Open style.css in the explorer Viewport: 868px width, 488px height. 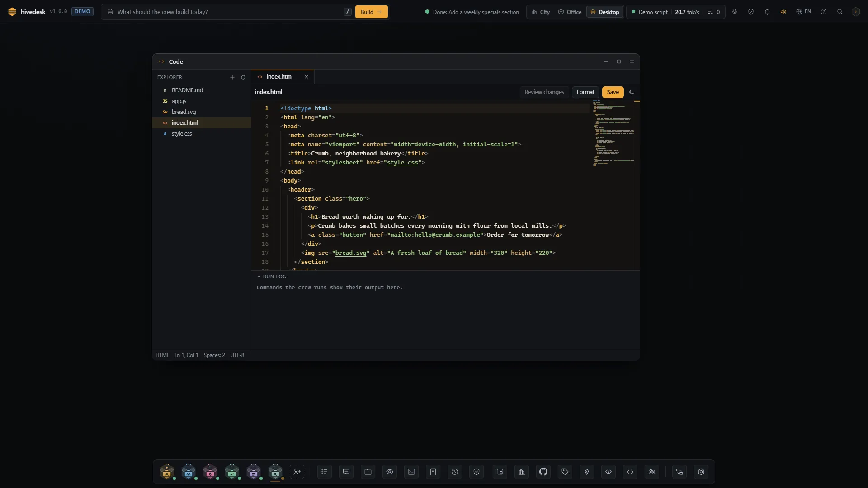[x=202, y=134]
